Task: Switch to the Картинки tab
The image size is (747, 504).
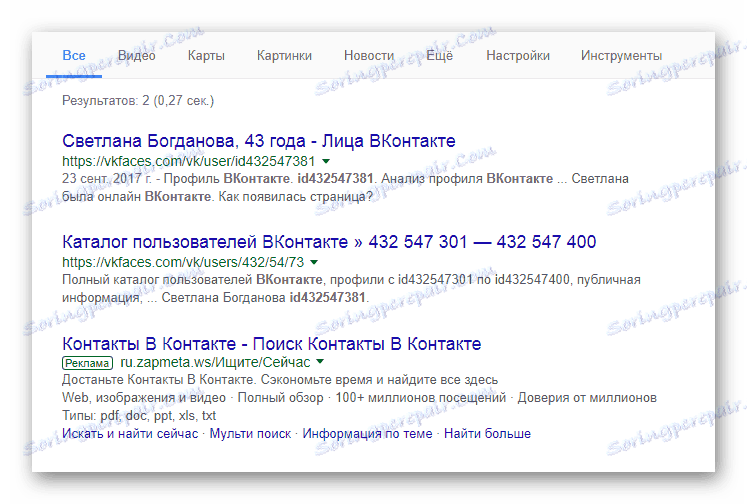Action: (x=284, y=55)
